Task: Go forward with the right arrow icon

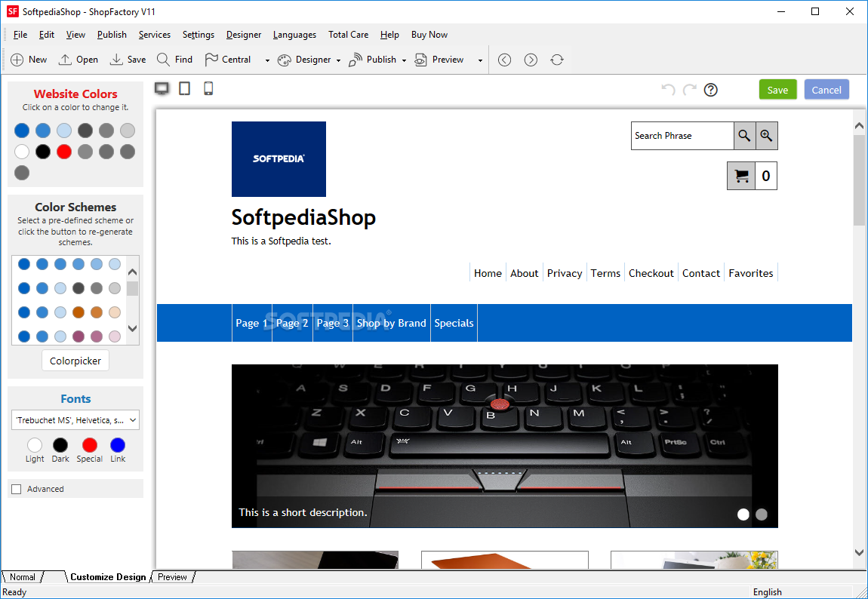Action: click(531, 60)
